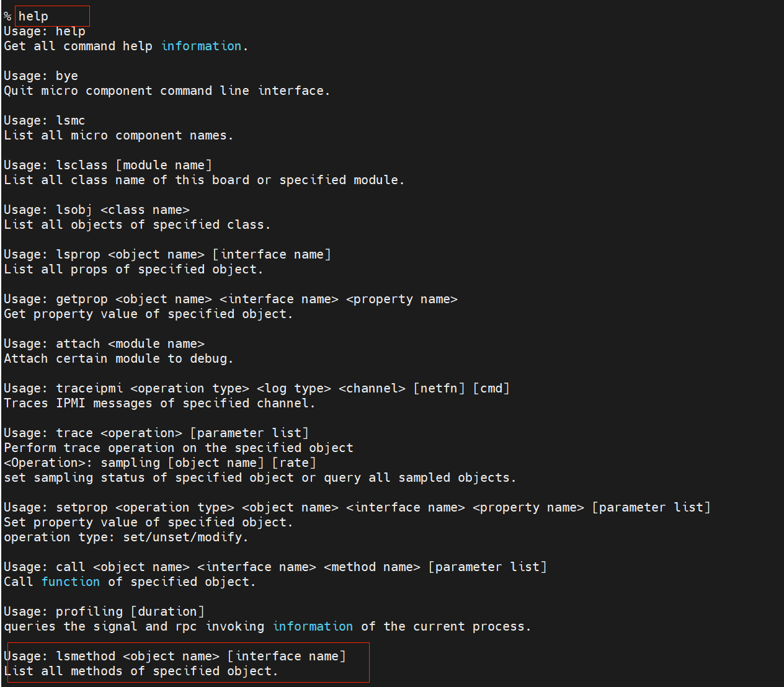This screenshot has height=687, width=784.
Task: Click the "<class name>" parameter of lsobj
Action: [145, 210]
